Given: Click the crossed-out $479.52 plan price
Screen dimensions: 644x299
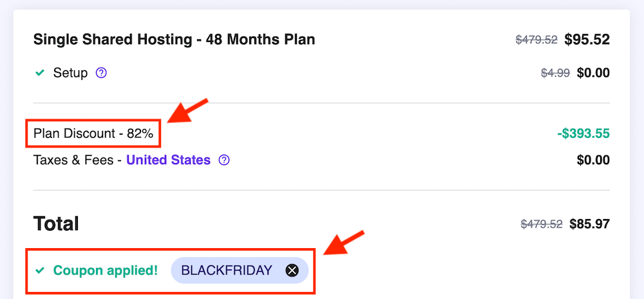Looking at the screenshot, I should (536, 39).
